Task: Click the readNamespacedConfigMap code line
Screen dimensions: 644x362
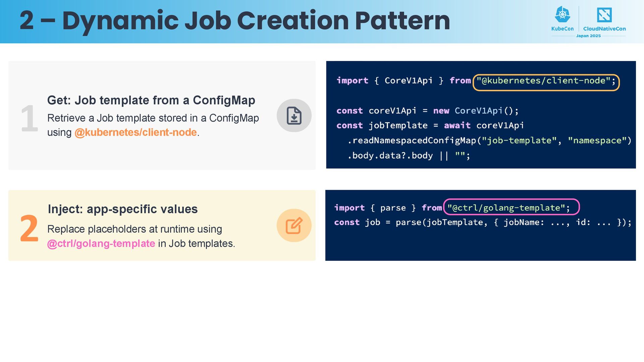Action: 489,140
